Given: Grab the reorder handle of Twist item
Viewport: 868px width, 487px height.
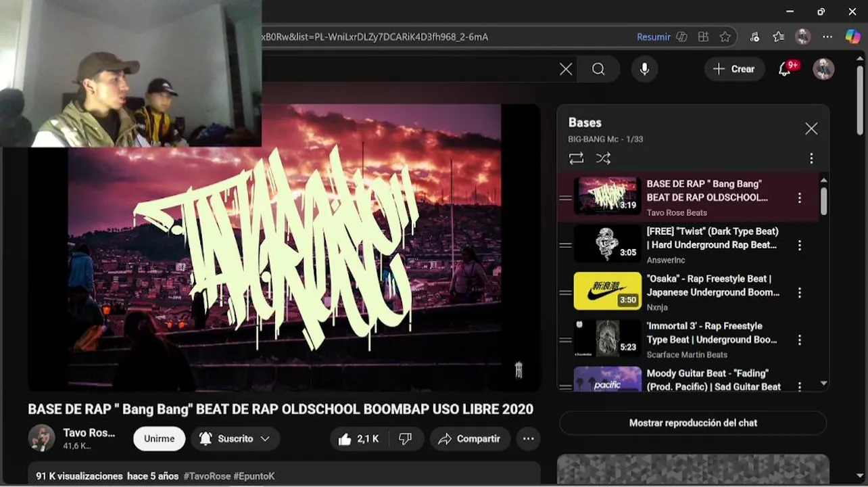Looking at the screenshot, I should [565, 245].
